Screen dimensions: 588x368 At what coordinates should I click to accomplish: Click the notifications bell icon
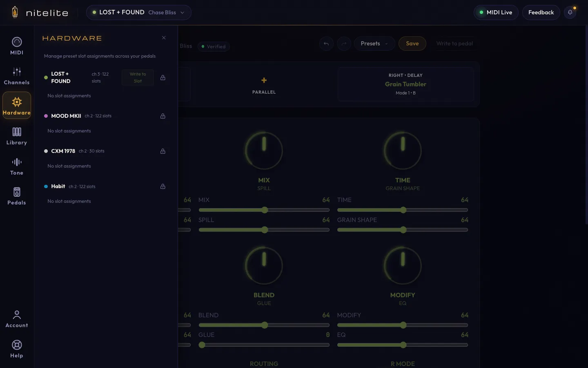click(x=570, y=12)
